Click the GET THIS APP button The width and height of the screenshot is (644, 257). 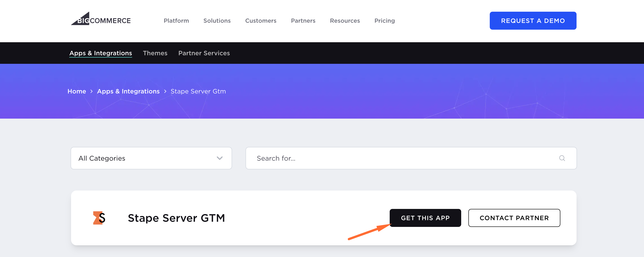click(x=425, y=218)
